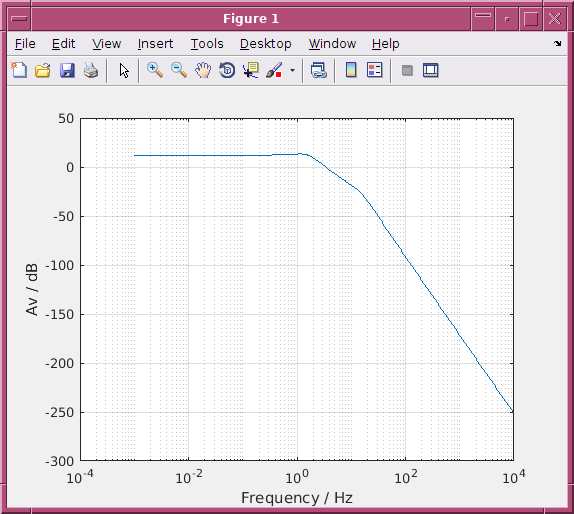Open the Insert menu
The image size is (574, 514).
155,44
